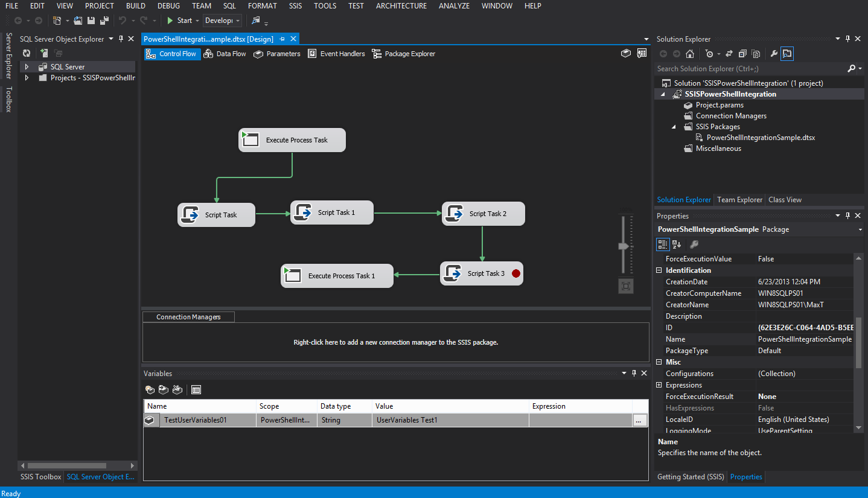This screenshot has width=868, height=498.
Task: Switch to the Event Handlers tab
Action: [x=336, y=54]
